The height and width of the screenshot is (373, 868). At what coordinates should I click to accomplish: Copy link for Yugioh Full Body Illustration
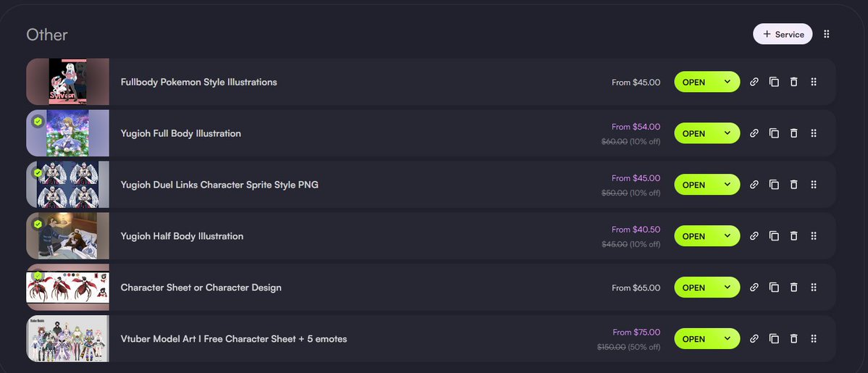point(754,133)
